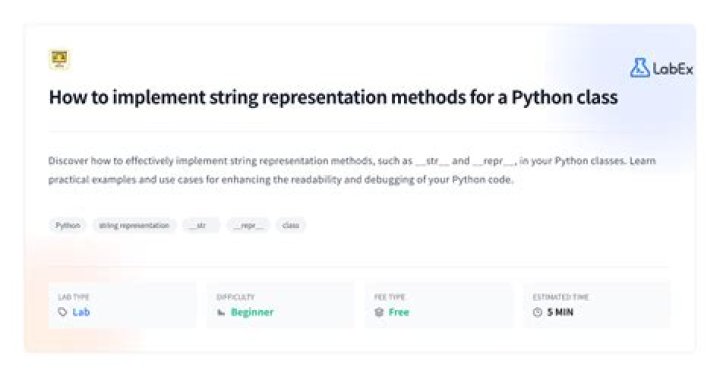The height and width of the screenshot is (377, 720).
Task: Click the ESTIMATED TIME label
Action: (561, 297)
